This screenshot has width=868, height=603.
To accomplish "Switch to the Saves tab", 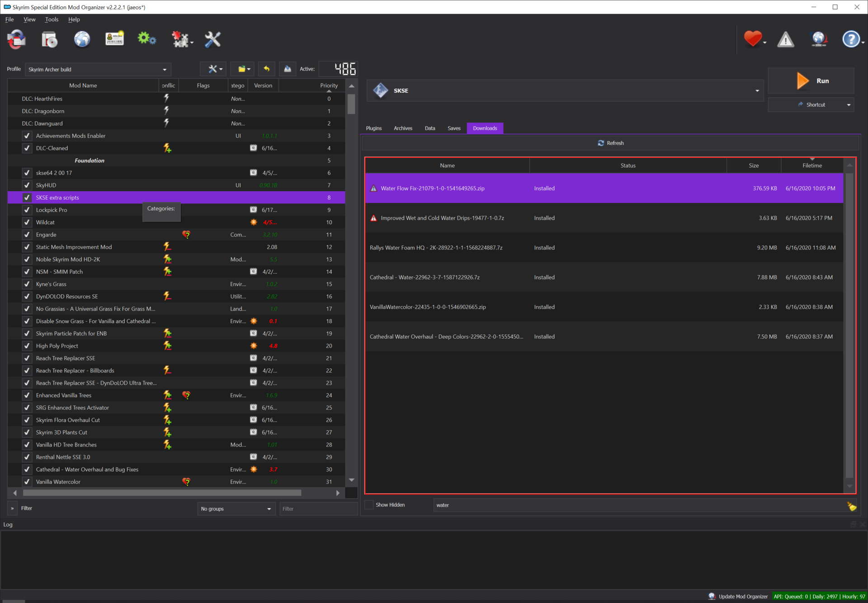I will pyautogui.click(x=454, y=128).
